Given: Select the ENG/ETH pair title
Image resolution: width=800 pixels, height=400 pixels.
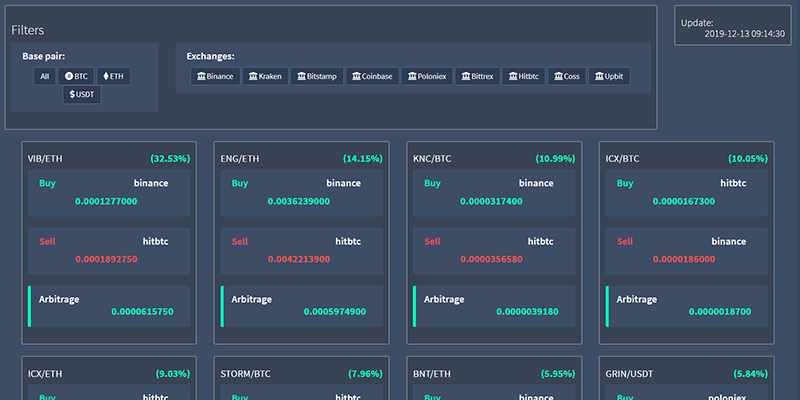Looking at the screenshot, I should (x=240, y=159).
